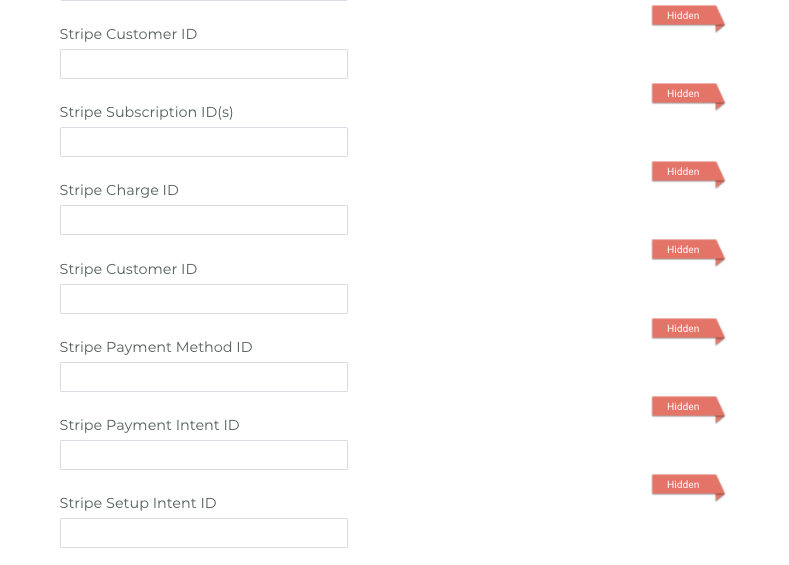
Task: Click the Stripe Charge ID label text
Action: [x=119, y=190]
